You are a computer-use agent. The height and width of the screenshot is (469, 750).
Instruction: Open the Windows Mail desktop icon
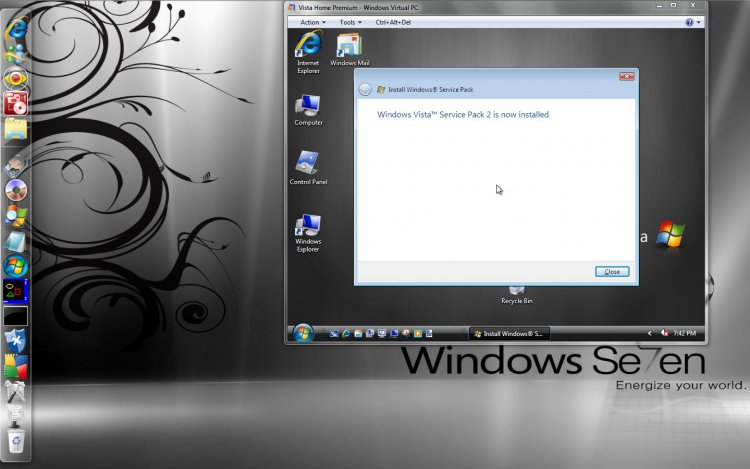click(x=350, y=49)
